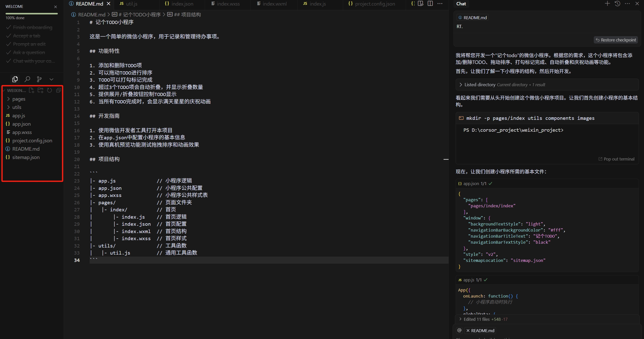Image resolution: width=644 pixels, height=339 pixels.
Task: Start a new chat with plus icon
Action: tap(607, 4)
